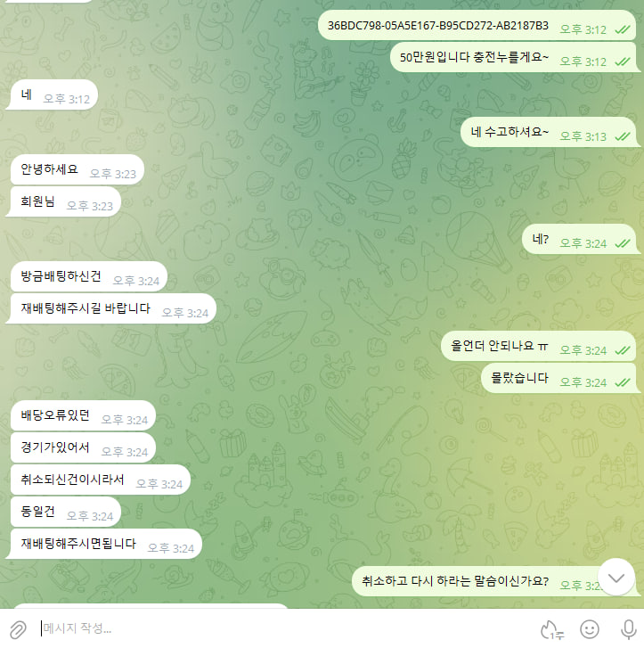The image size is (644, 648).
Task: Open the auto-delete timer flame icon
Action: coord(551,629)
